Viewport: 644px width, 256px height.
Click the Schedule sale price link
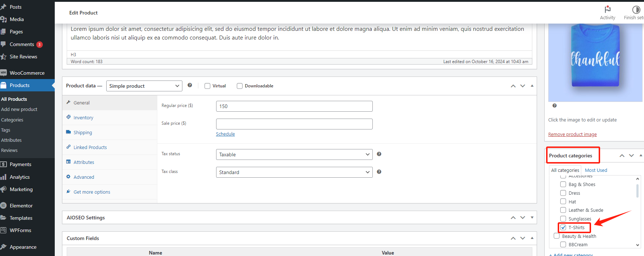[x=225, y=134]
